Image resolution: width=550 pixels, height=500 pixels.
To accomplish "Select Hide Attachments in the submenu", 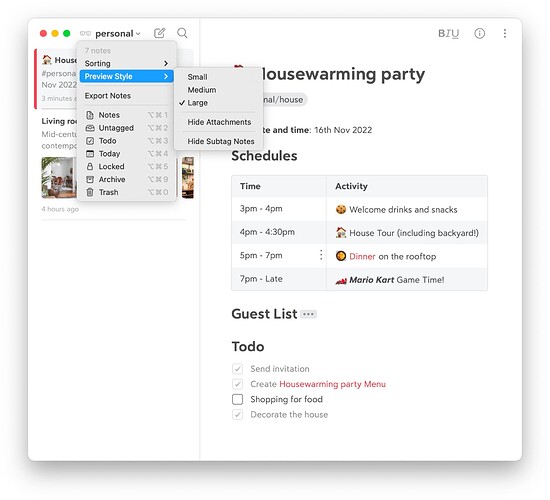I will (x=219, y=122).
